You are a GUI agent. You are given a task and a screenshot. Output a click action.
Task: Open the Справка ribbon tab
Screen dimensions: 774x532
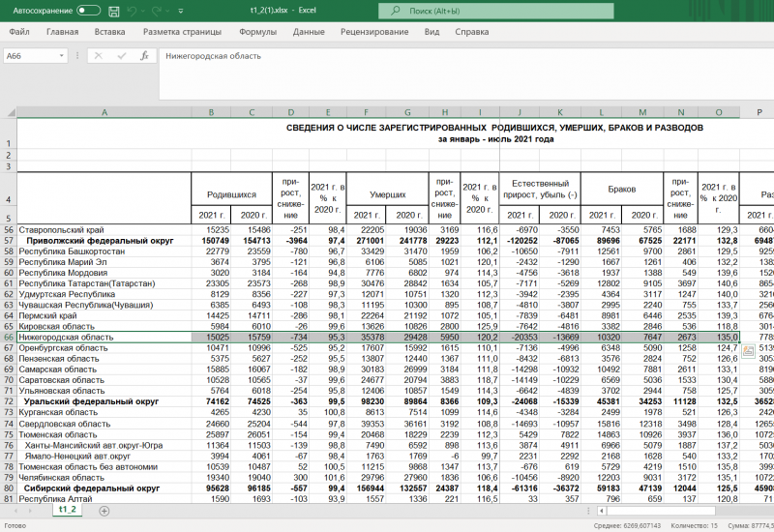[x=472, y=32]
